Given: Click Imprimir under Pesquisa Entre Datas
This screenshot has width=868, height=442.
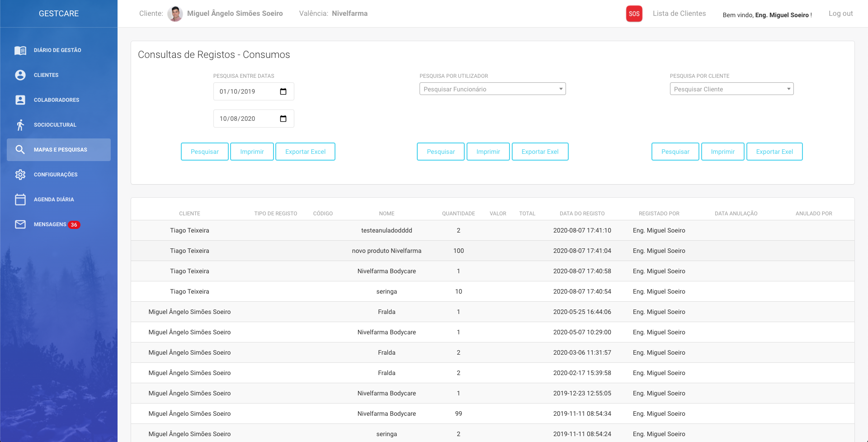Looking at the screenshot, I should coord(252,152).
